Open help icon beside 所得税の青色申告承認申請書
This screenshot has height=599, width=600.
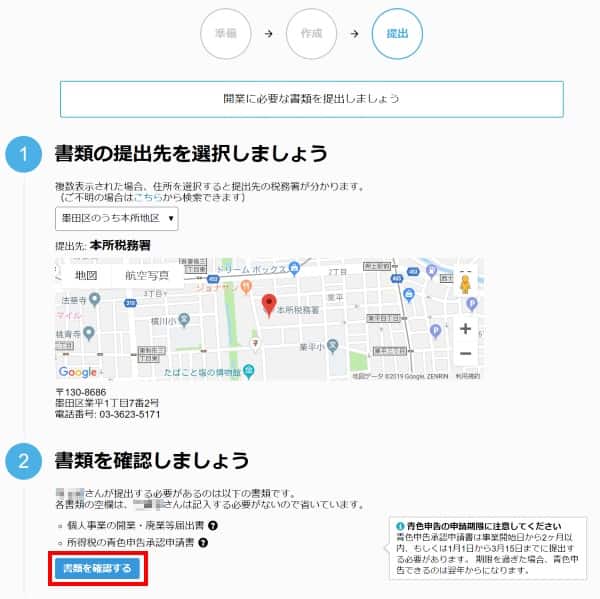203,543
